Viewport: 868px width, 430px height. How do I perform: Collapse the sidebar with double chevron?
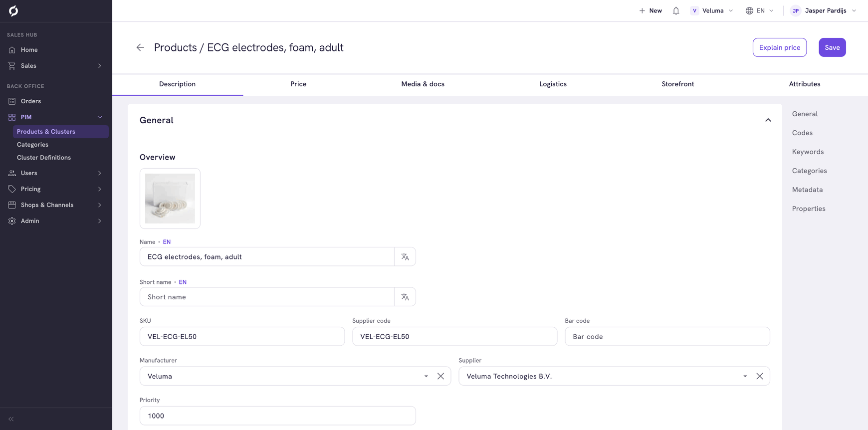[x=11, y=419]
